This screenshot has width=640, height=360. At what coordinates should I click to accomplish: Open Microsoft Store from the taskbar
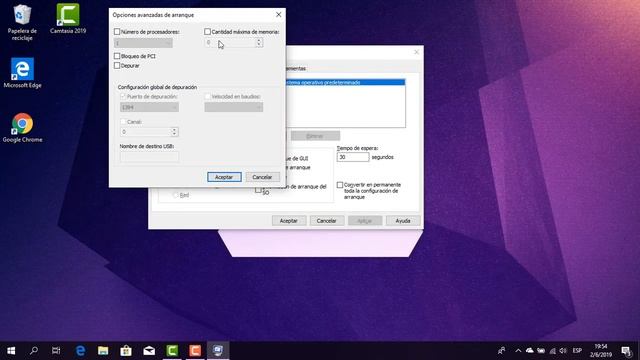point(126,351)
